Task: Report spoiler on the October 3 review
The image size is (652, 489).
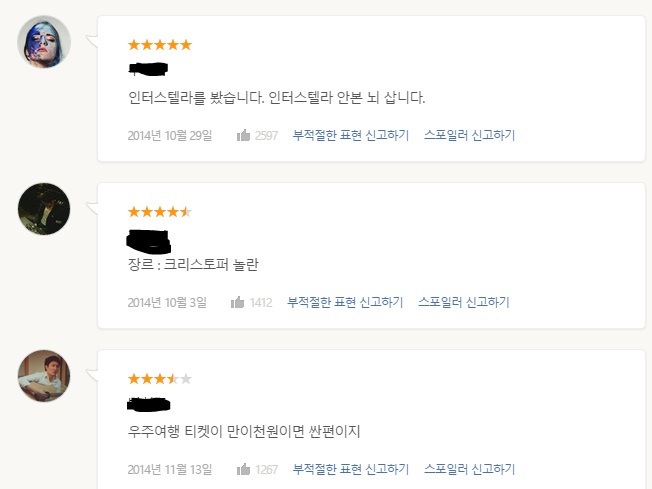Action: pos(463,302)
